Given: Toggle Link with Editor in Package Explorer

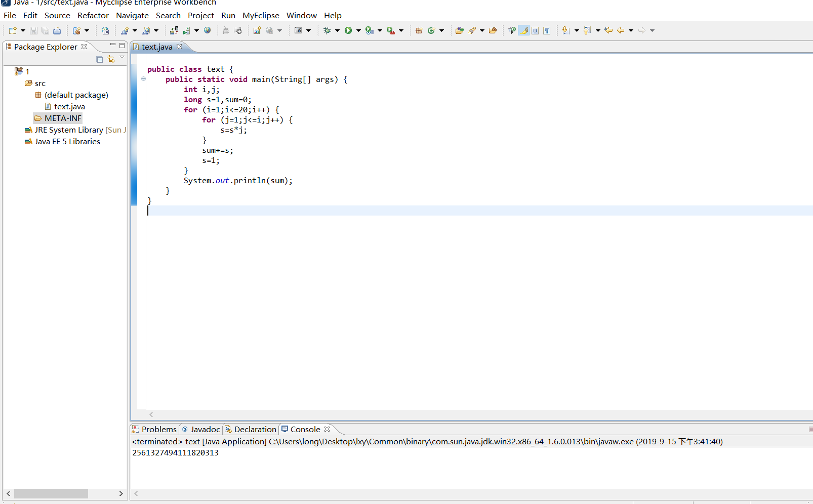Looking at the screenshot, I should [111, 59].
